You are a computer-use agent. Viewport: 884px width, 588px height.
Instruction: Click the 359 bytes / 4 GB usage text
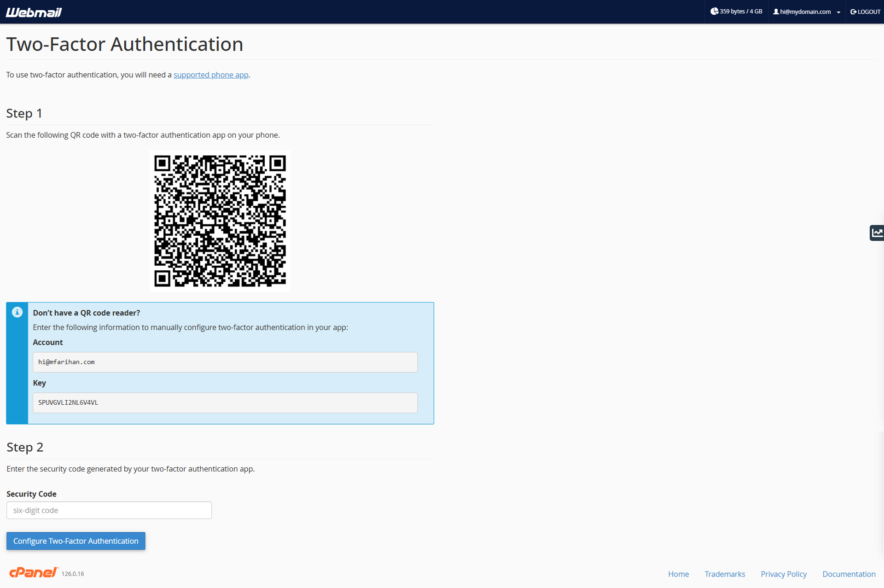741,12
